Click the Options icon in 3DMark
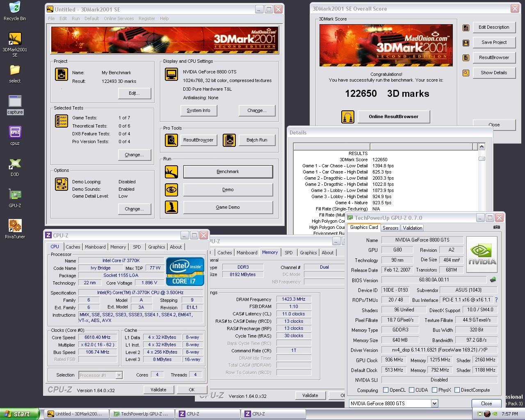 tap(62, 184)
